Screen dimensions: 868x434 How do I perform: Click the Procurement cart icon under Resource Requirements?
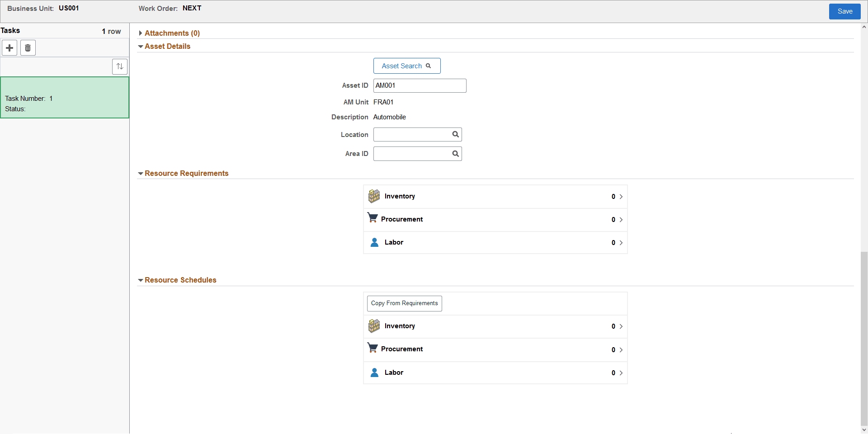(373, 218)
